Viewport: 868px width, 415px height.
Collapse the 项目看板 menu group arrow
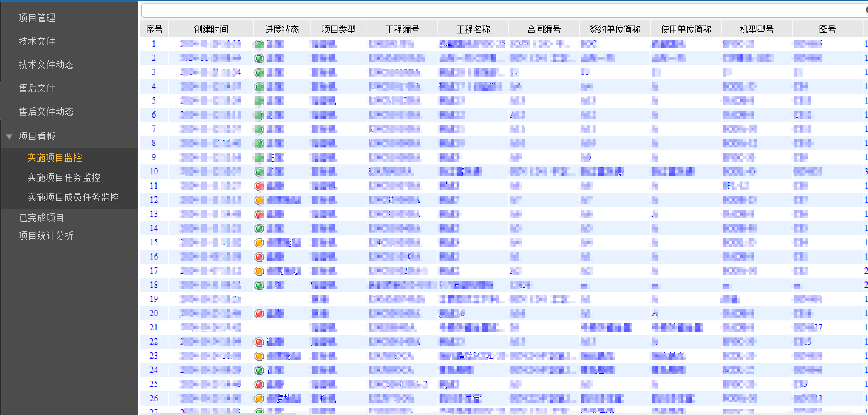[x=9, y=136]
